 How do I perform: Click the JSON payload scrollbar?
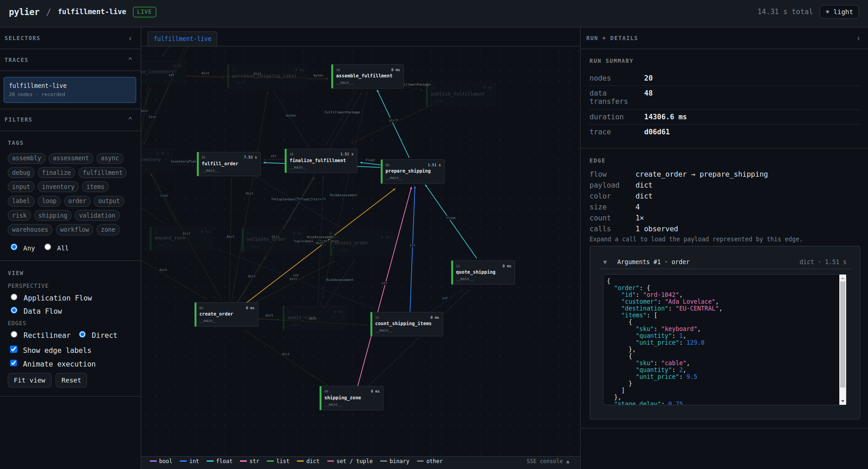(842, 335)
